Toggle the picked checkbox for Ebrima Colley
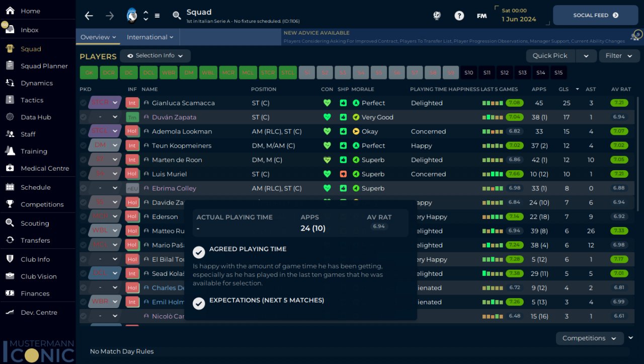 click(84, 188)
